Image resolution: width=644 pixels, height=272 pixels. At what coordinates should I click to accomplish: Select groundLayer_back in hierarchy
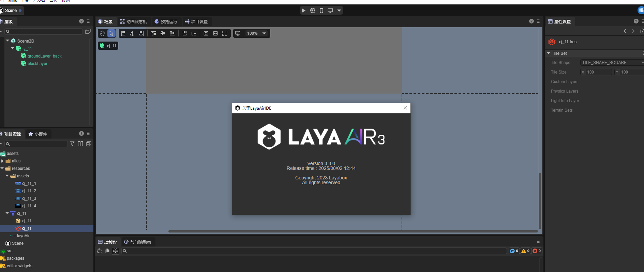[45, 56]
